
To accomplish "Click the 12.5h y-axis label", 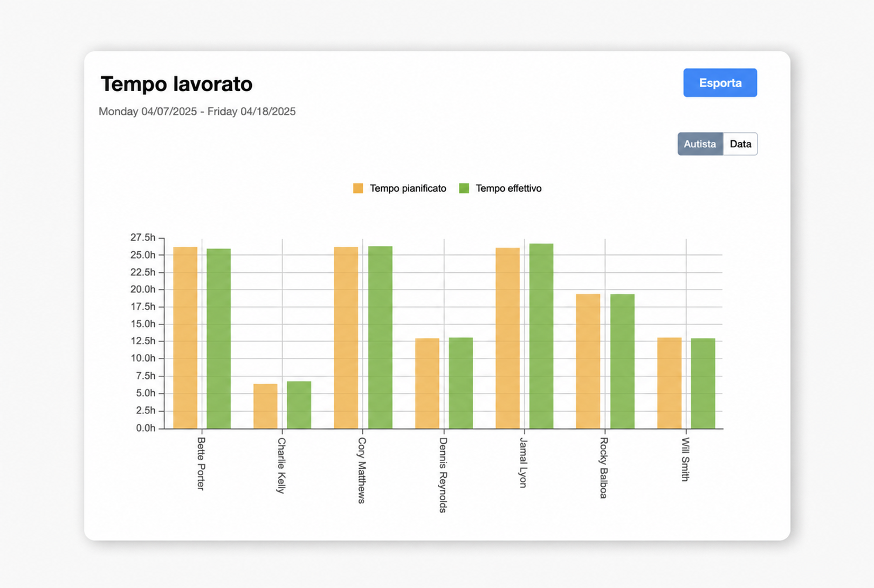I will click(x=143, y=341).
